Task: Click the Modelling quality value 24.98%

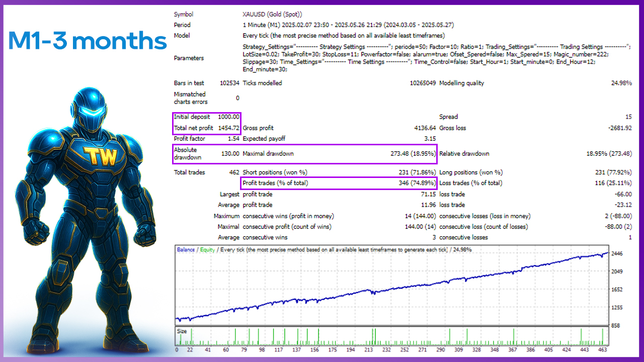Action: click(x=621, y=83)
